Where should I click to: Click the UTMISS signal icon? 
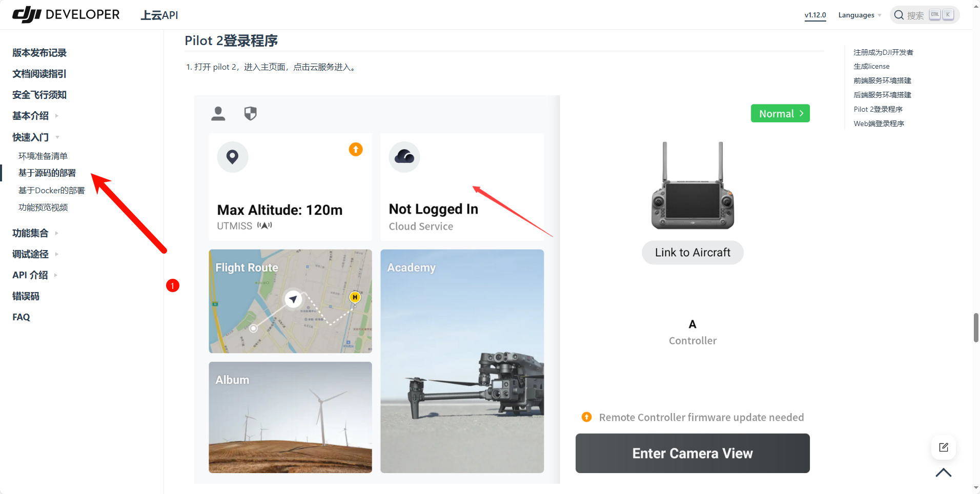point(264,225)
